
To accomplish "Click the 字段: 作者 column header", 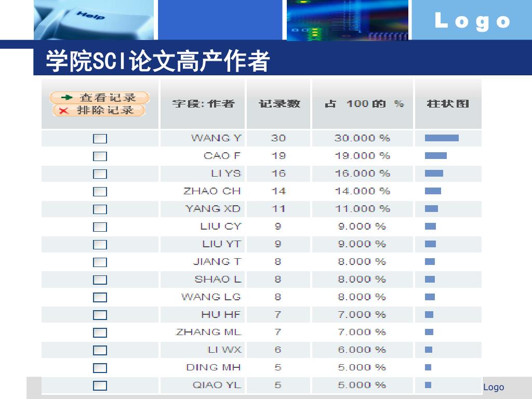I will 203,103.
